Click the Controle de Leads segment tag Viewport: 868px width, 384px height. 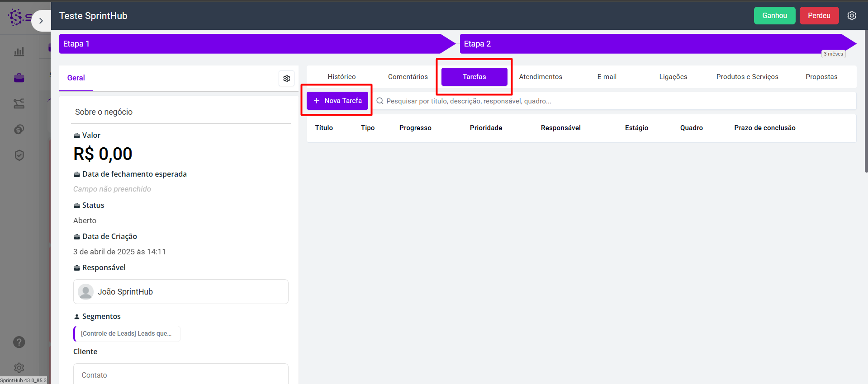[x=127, y=334]
